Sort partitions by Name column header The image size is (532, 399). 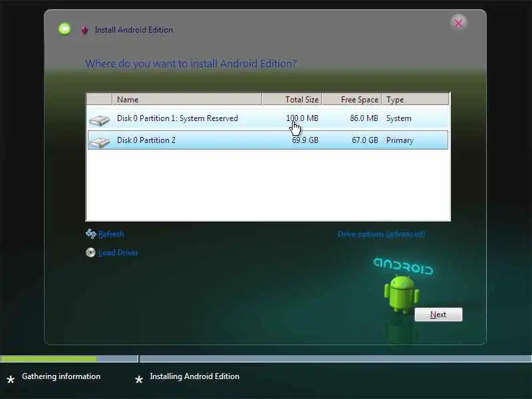(187, 99)
